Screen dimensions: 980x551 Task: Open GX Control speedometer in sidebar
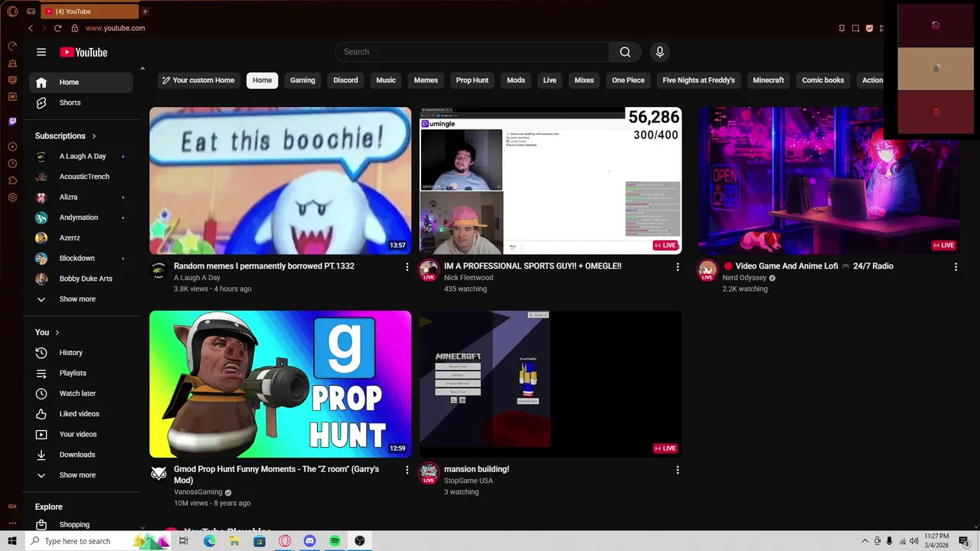point(12,46)
